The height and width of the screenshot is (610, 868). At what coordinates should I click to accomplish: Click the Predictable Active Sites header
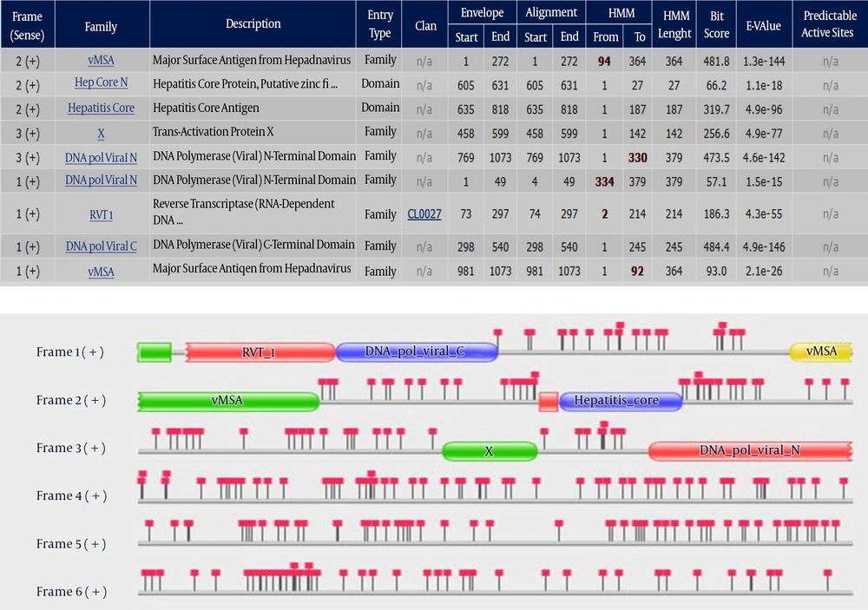click(829, 23)
